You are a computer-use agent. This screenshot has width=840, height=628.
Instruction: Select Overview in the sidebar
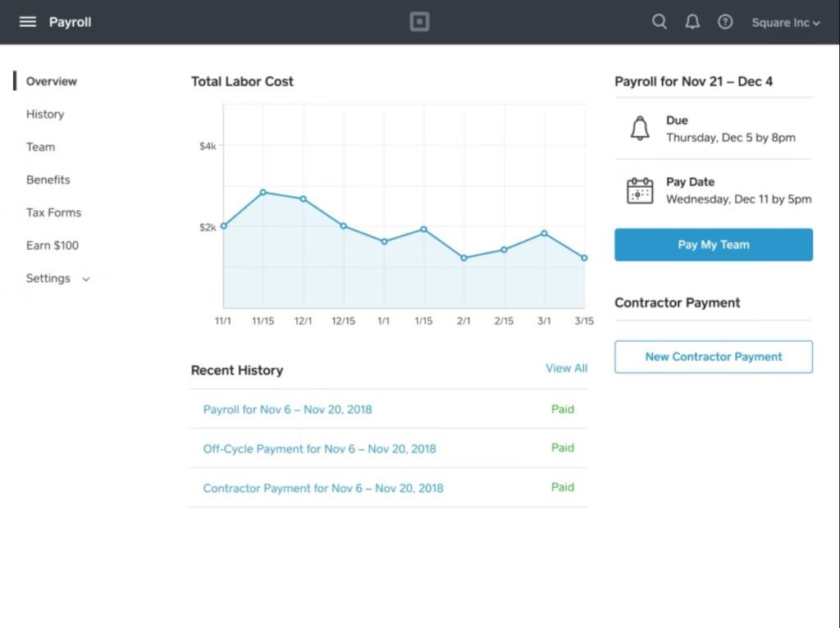[51, 81]
